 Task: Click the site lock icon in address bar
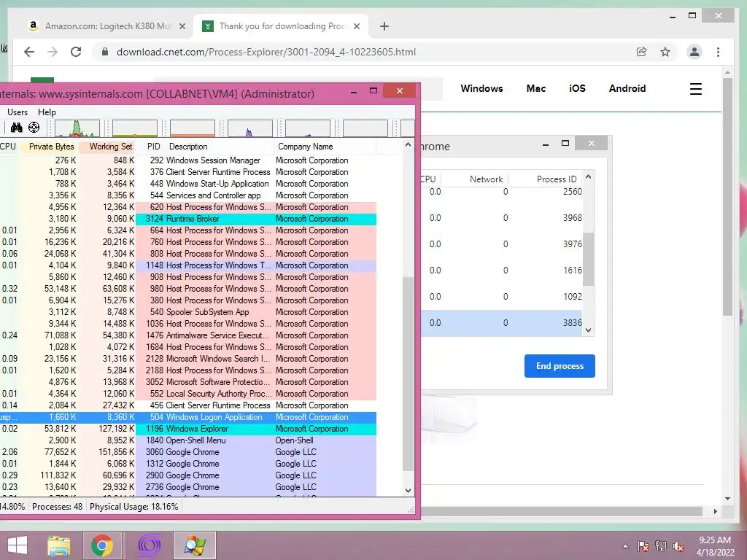[105, 52]
